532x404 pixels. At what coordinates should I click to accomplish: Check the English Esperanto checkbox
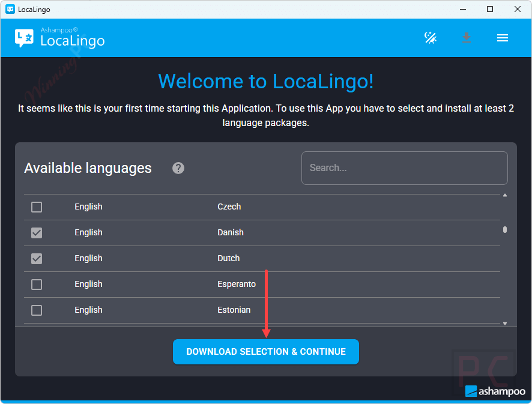(37, 285)
